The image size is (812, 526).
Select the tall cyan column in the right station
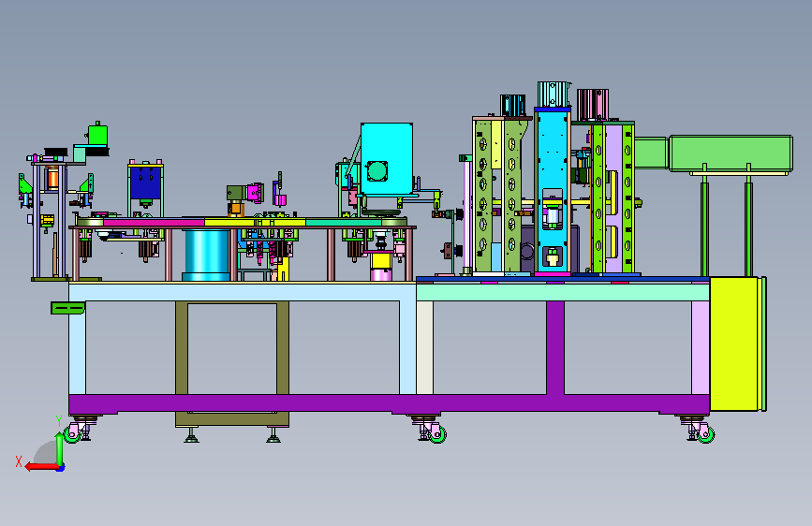coord(552,191)
